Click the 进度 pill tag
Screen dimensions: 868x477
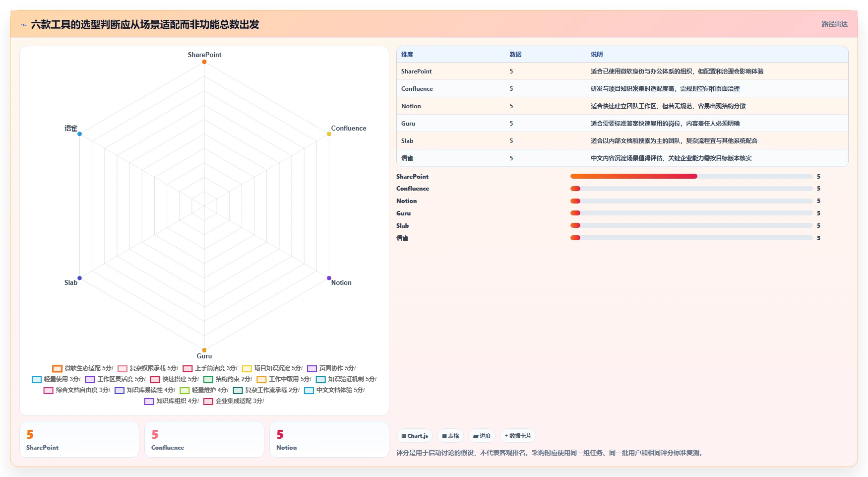pos(482,436)
